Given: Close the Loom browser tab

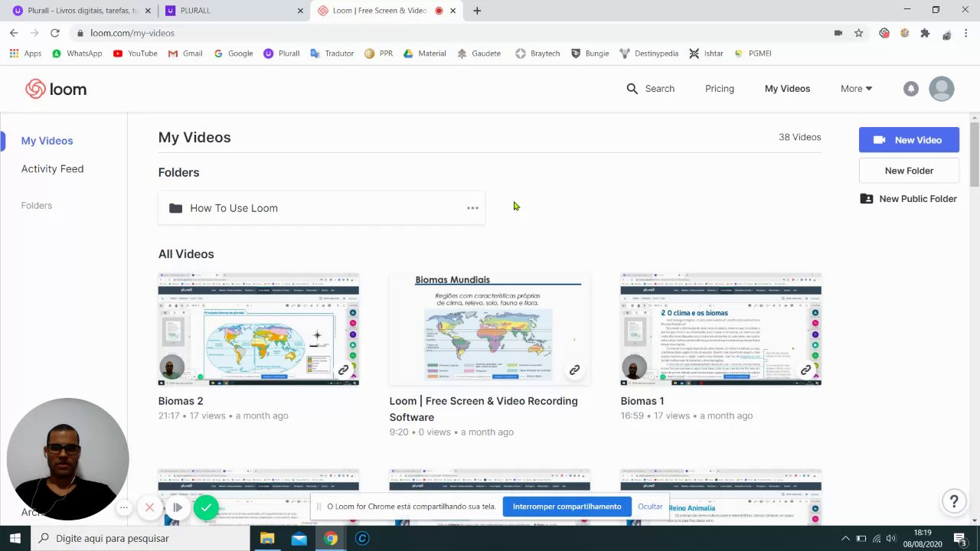Looking at the screenshot, I should [453, 11].
